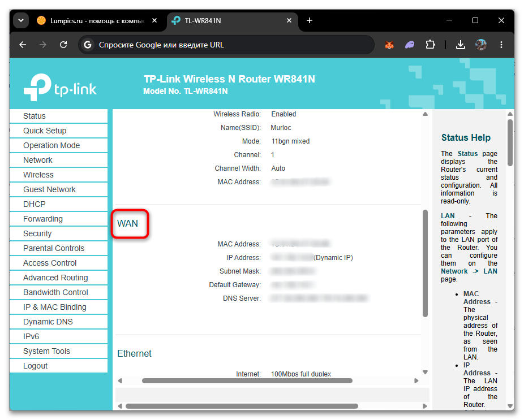Open Quick Setup in sidebar
Viewport: 524px width, 420px height.
point(58,131)
